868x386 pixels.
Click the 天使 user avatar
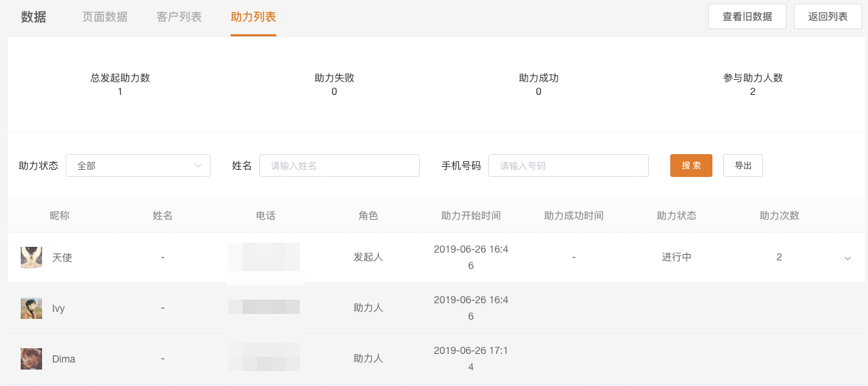(31, 258)
